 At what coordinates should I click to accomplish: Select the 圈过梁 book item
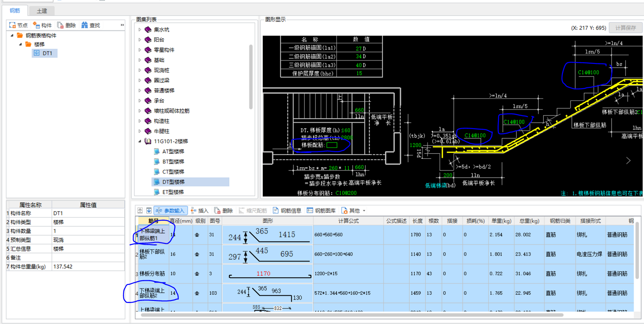[162, 80]
